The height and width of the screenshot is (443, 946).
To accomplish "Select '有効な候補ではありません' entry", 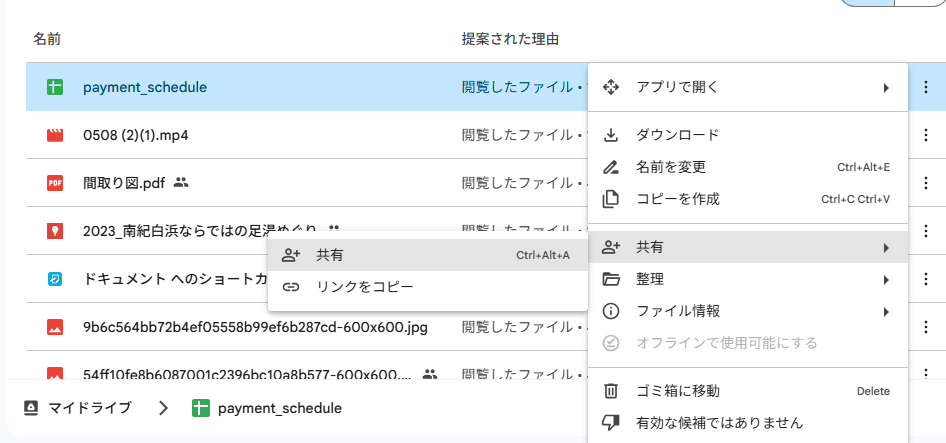I will pyautogui.click(x=748, y=423).
